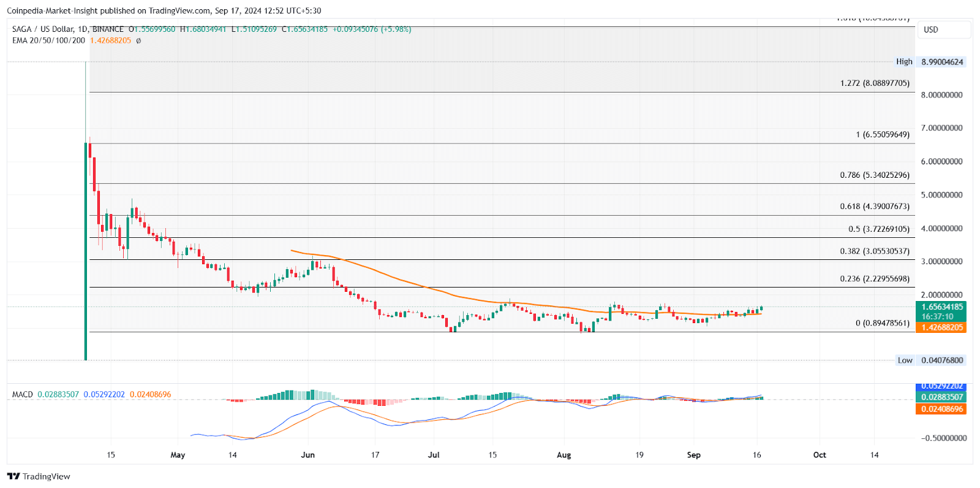Screen dimensions: 980x488
Task: Click the Oct date label
Action: pyautogui.click(x=820, y=455)
